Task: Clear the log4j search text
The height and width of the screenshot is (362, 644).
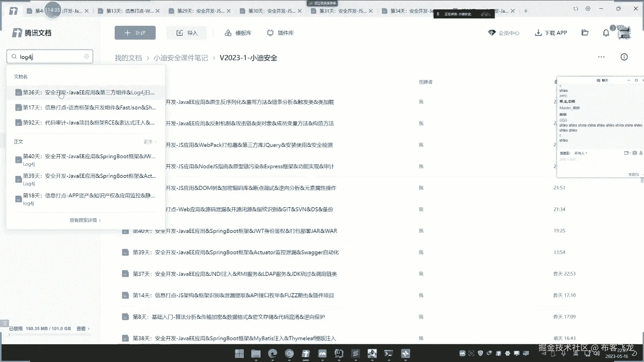Action: [x=87, y=57]
